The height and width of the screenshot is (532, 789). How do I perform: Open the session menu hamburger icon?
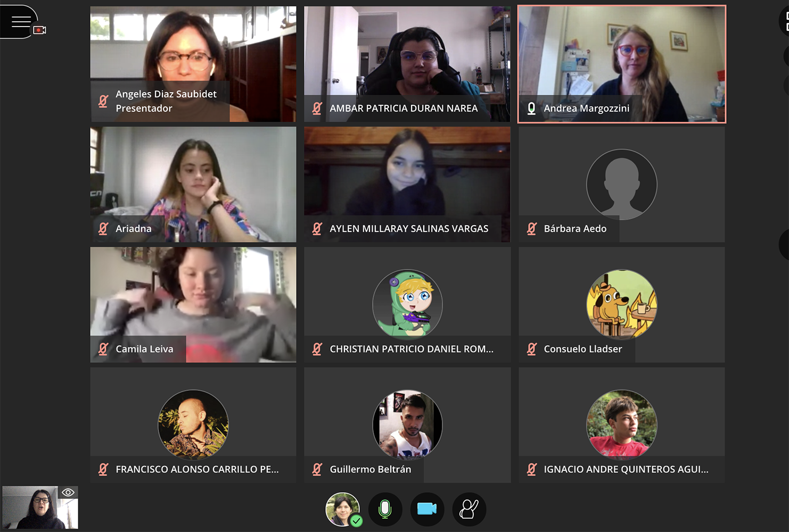point(21,21)
